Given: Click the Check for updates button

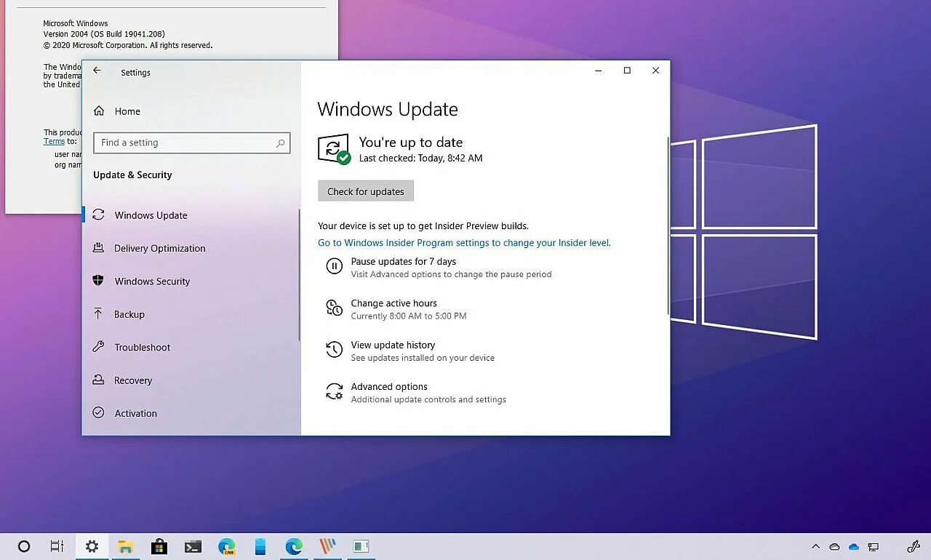Looking at the screenshot, I should click(x=366, y=191).
